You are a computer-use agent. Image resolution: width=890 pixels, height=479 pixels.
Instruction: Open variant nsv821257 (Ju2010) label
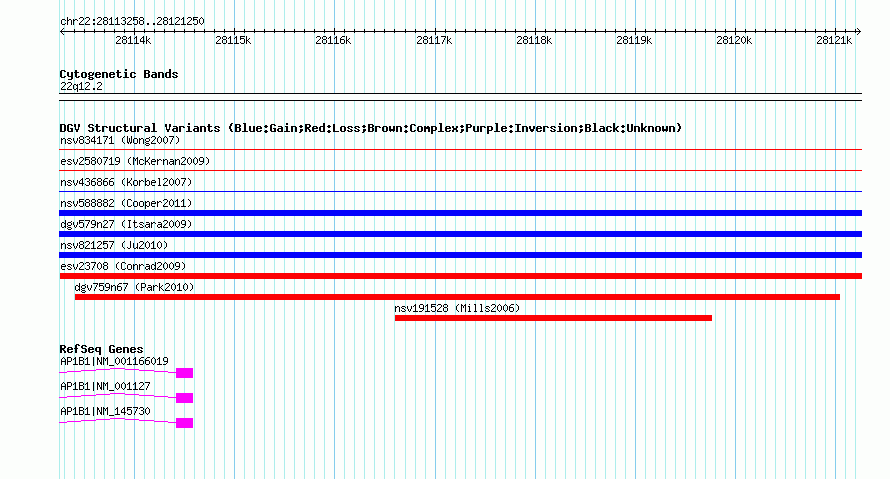114,245
